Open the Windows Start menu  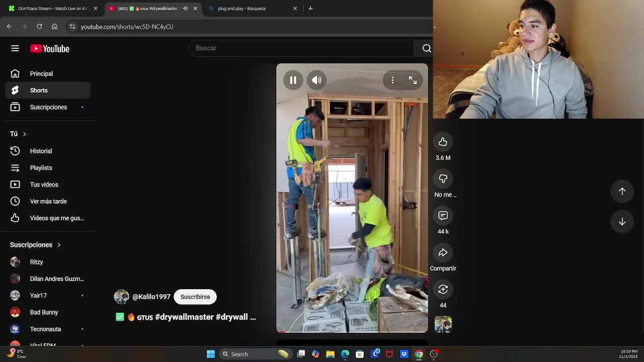click(211, 354)
